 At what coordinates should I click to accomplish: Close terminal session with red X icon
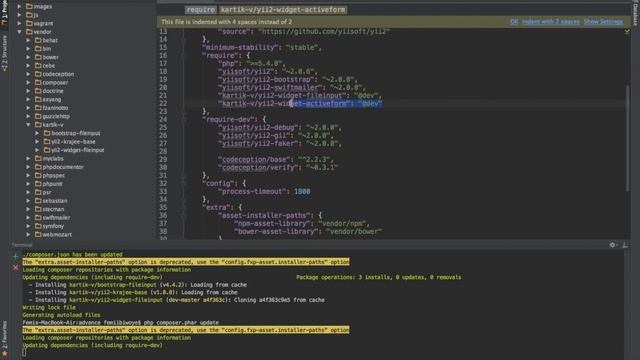tap(16, 268)
